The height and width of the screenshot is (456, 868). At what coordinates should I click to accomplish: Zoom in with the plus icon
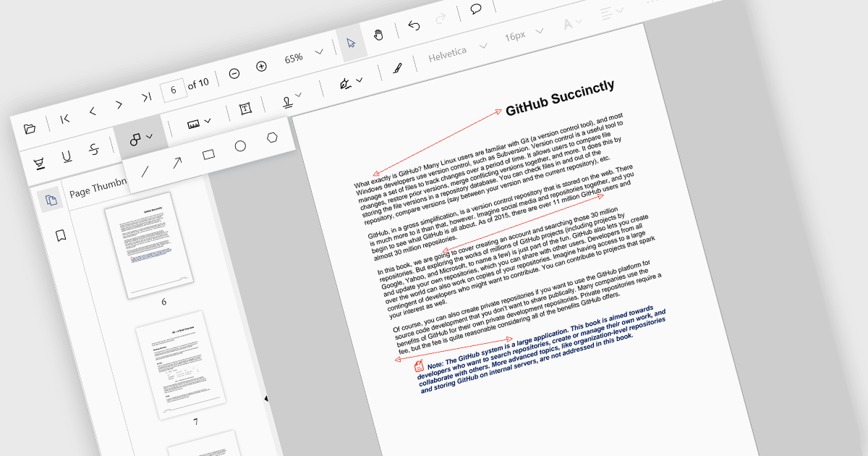tap(261, 66)
